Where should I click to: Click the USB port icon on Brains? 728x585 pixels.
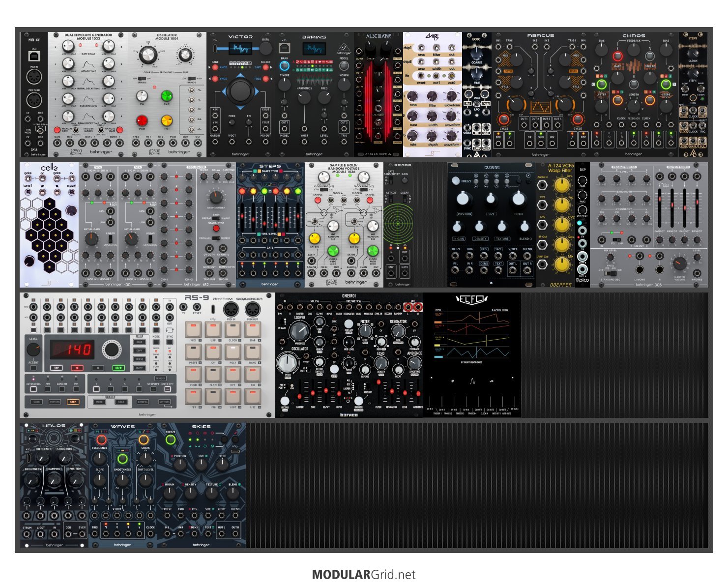pos(285,48)
